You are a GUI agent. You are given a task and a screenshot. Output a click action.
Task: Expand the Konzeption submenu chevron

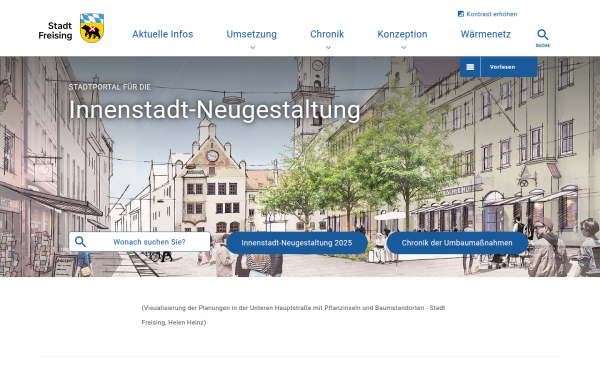[x=403, y=47]
